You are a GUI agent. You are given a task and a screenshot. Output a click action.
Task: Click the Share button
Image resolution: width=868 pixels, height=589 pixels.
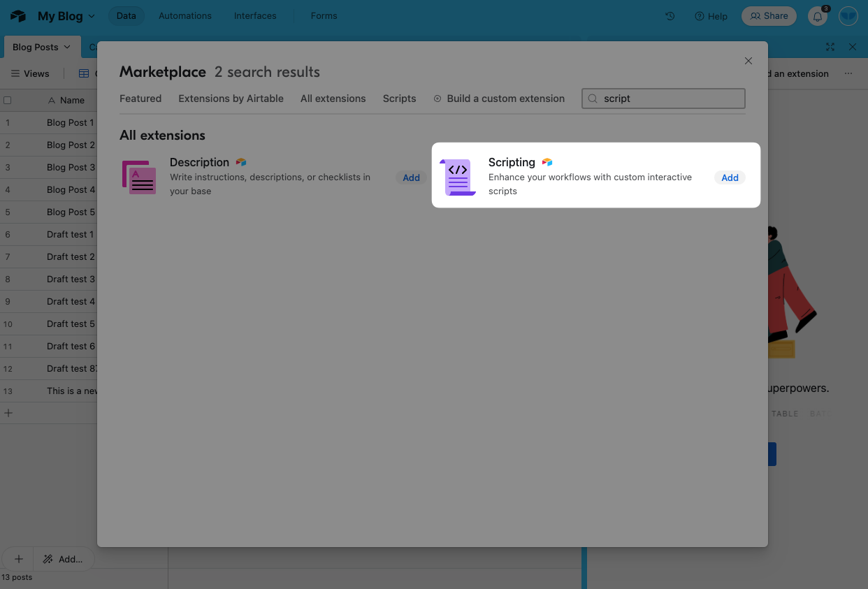click(x=769, y=16)
